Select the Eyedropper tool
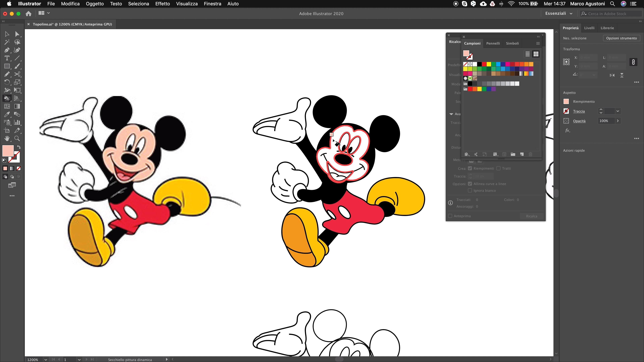This screenshot has height=362, width=644. click(7, 114)
